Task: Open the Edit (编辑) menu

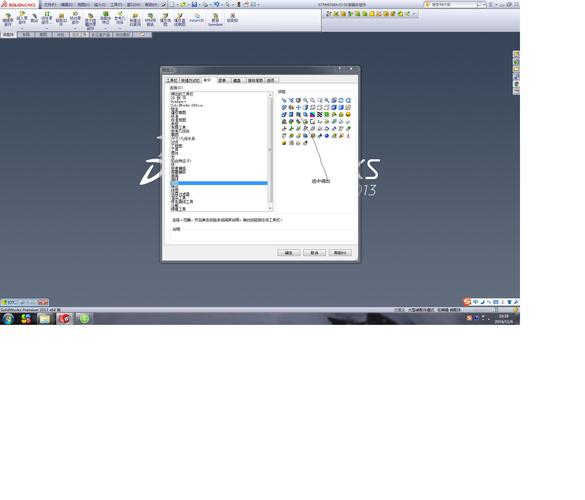Action: coord(66,4)
